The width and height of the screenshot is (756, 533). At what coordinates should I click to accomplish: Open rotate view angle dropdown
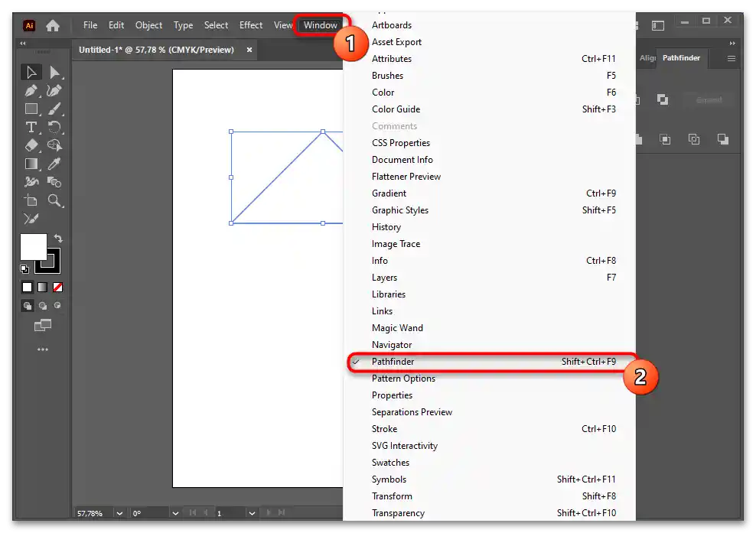[x=175, y=513]
